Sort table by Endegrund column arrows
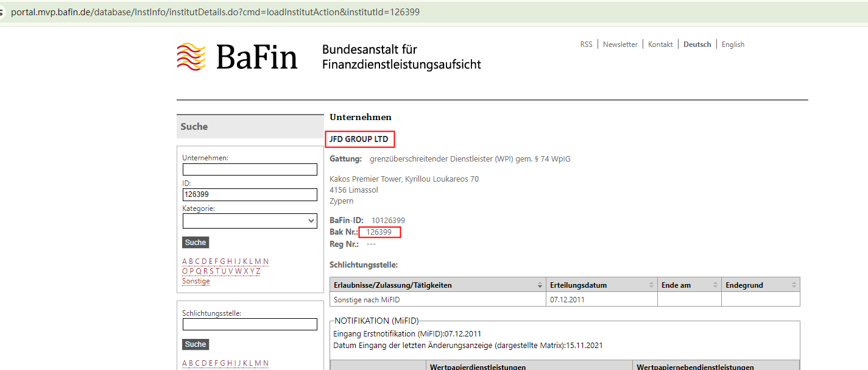This screenshot has height=370, width=868. coord(794,285)
